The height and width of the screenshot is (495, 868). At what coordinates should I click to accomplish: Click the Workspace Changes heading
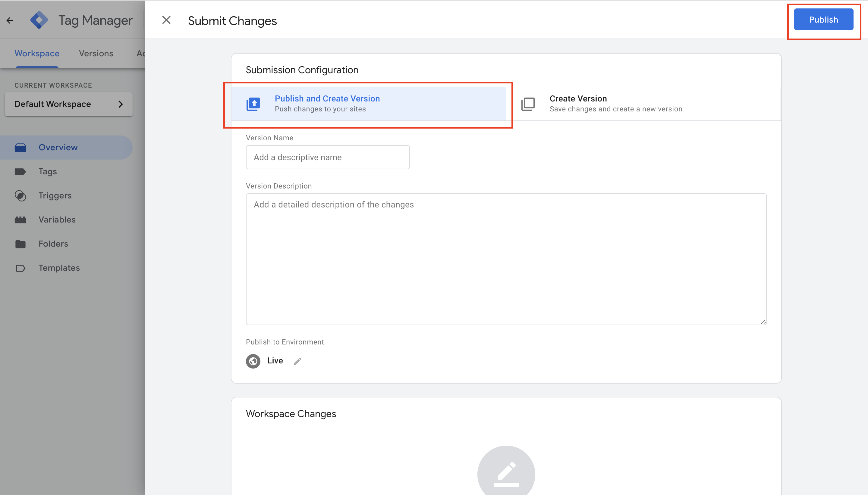(291, 414)
